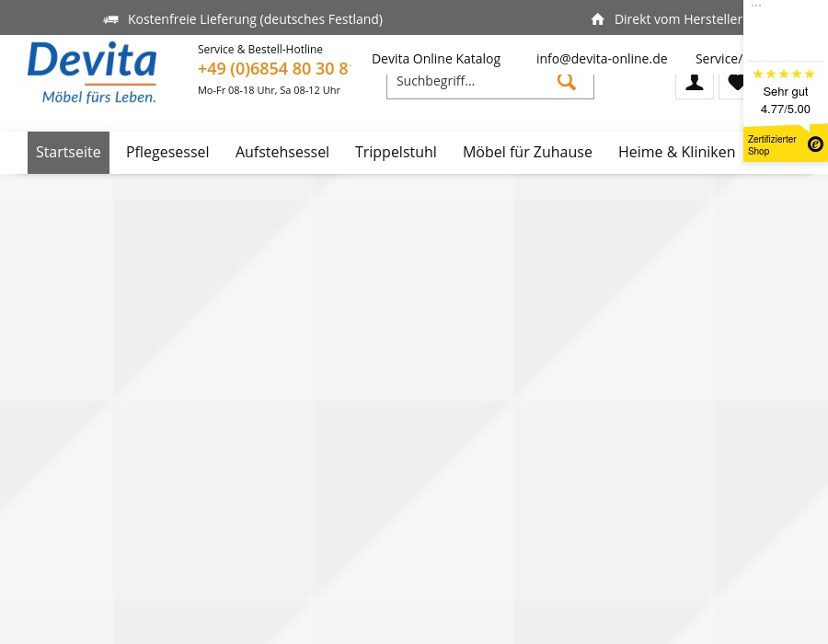Viewport: 828px width, 644px height.
Task: Select the search magnifier icon
Action: (x=567, y=81)
